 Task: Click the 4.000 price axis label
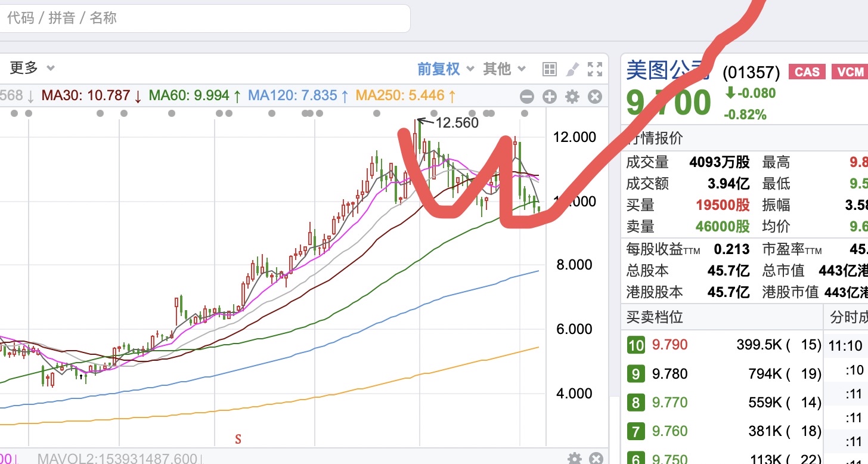tap(575, 393)
